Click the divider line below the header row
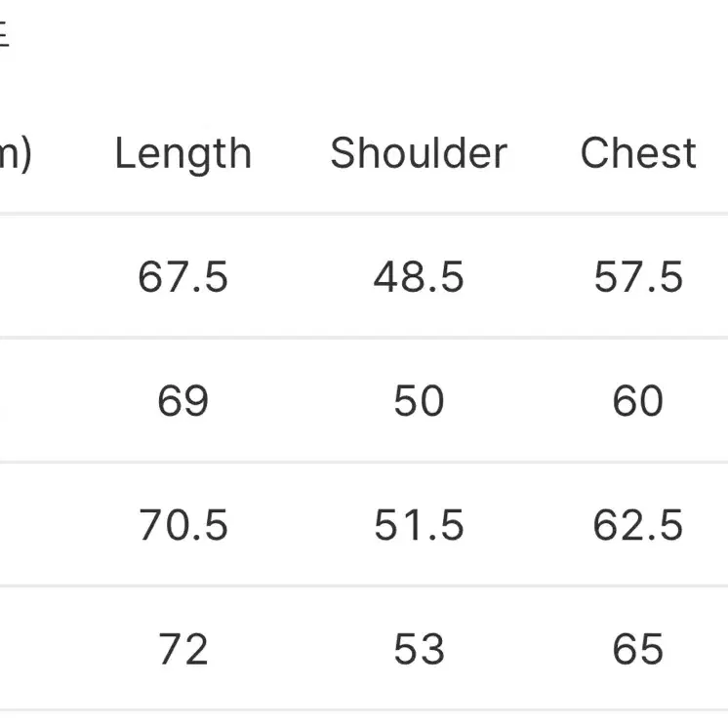 (364, 214)
